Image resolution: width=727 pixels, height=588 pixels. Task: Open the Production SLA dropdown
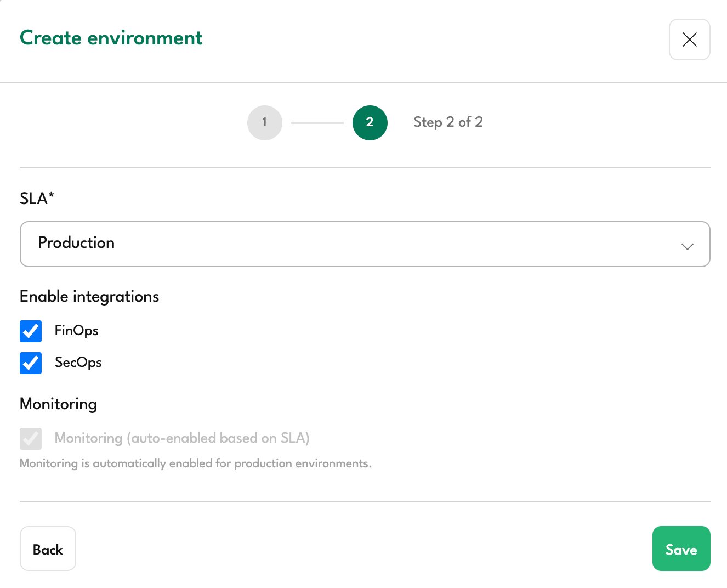pos(365,244)
